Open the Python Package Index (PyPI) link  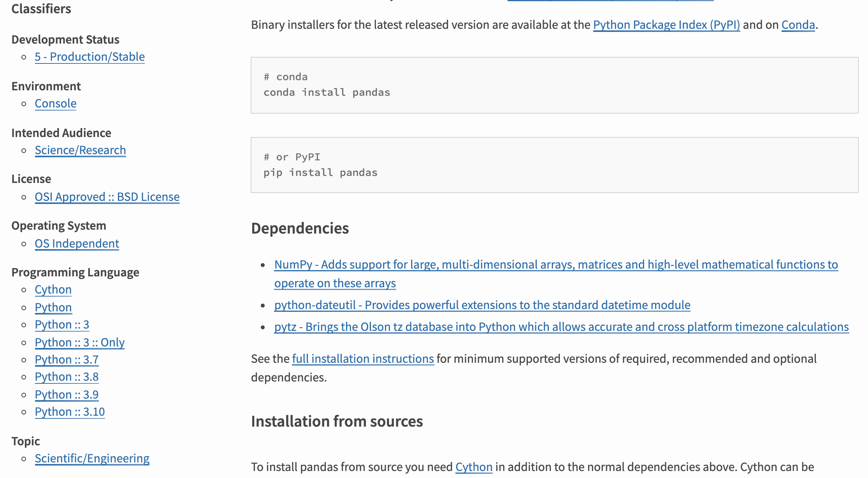click(x=666, y=25)
